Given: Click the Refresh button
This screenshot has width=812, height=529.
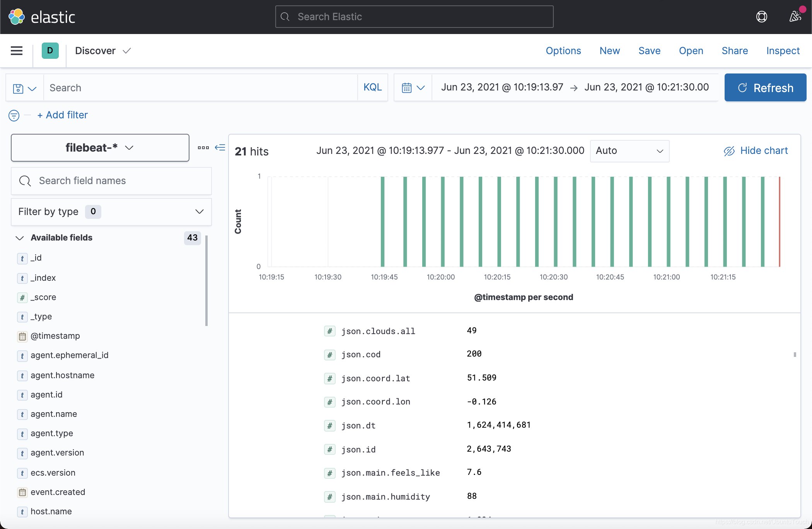Looking at the screenshot, I should 765,87.
